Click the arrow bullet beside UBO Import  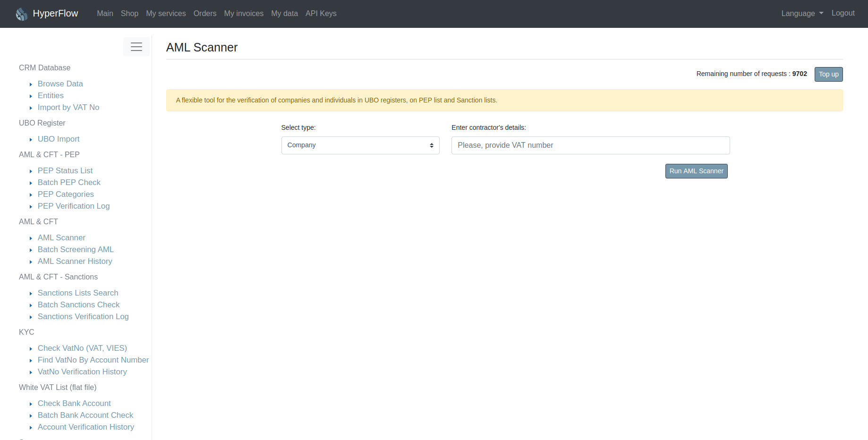[x=31, y=139]
